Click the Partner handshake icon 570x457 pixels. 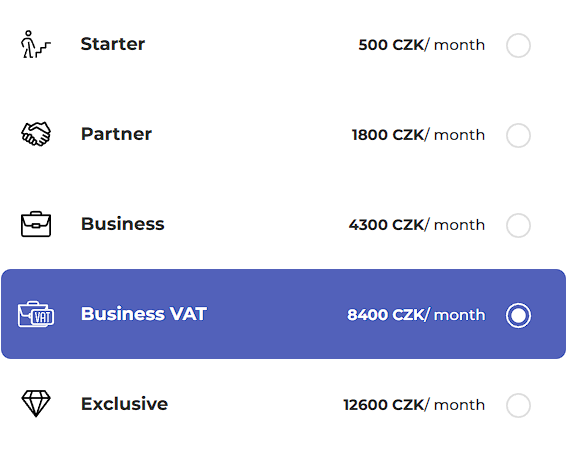[36, 134]
